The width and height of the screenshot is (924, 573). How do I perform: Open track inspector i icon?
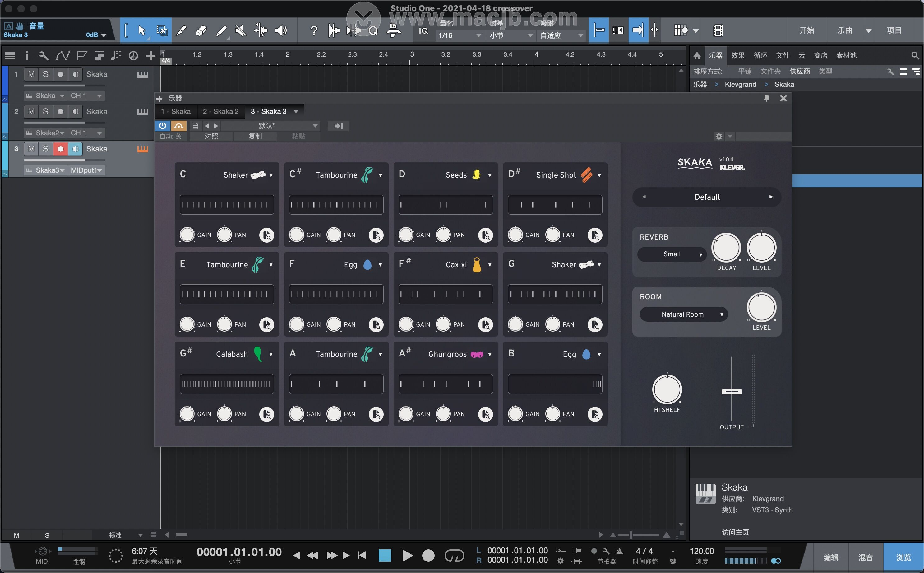click(26, 56)
